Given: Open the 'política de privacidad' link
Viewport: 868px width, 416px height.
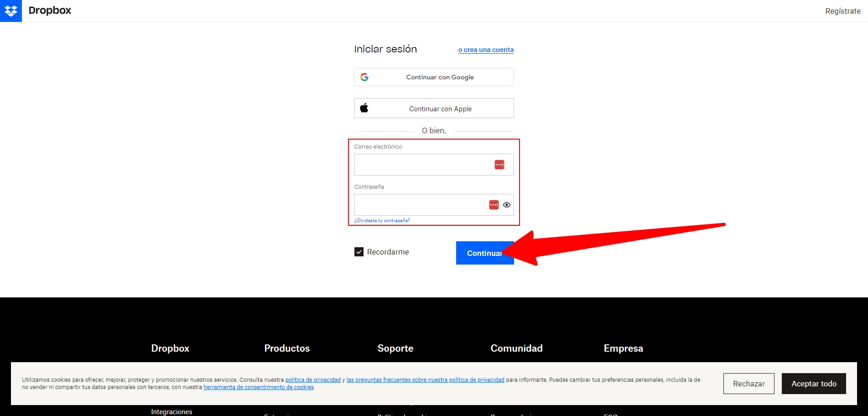Looking at the screenshot, I should pos(313,380).
